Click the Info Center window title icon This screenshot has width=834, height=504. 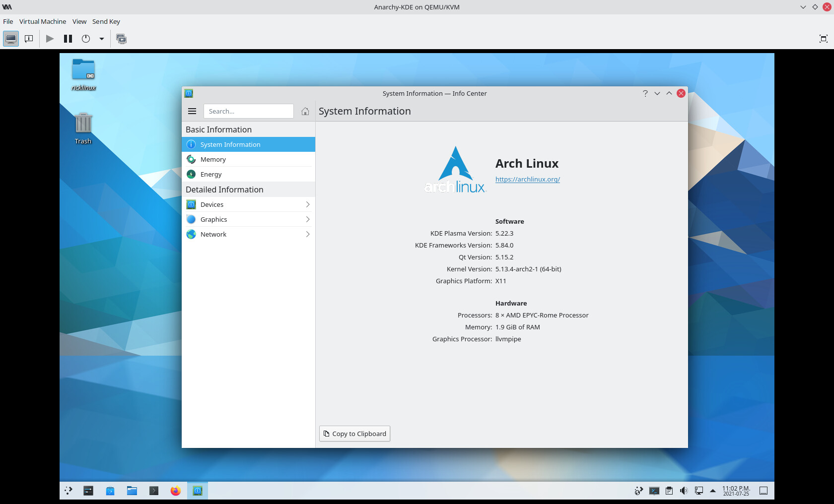pos(189,93)
